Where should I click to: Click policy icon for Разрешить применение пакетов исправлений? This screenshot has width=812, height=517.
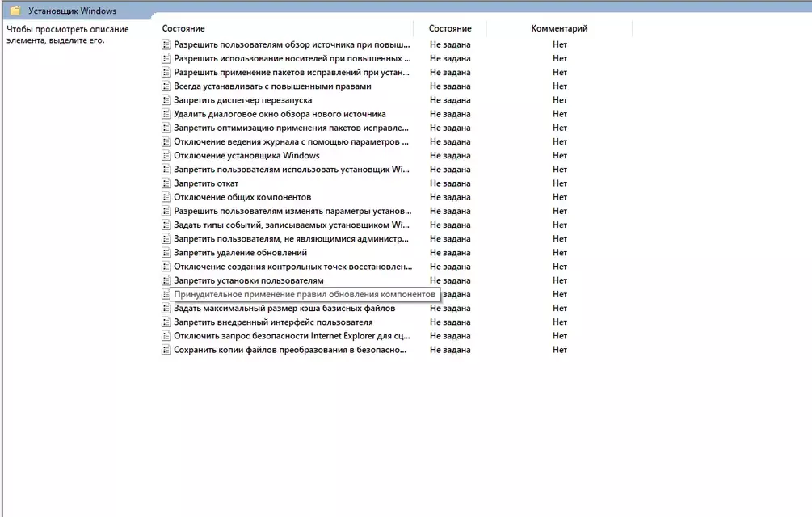pyautogui.click(x=166, y=73)
